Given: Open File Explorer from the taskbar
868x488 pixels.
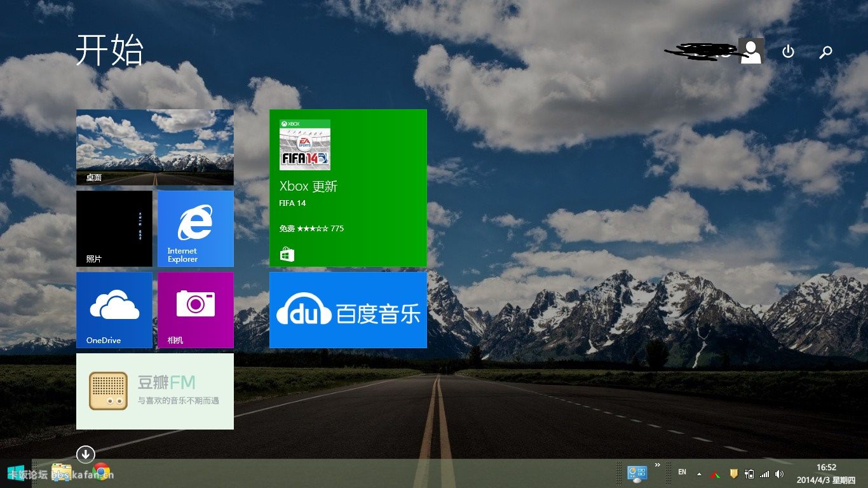Looking at the screenshot, I should [x=62, y=472].
